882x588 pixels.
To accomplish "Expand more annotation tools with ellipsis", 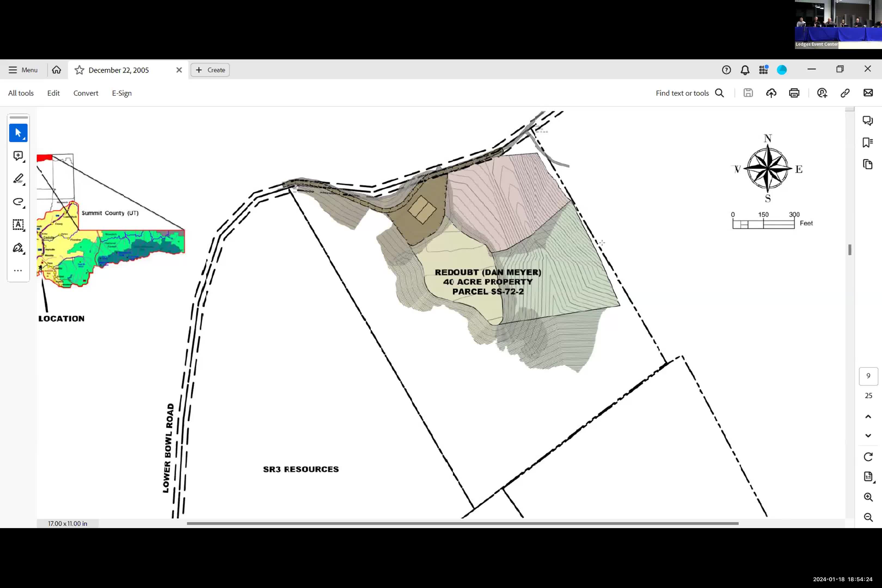I will coord(18,270).
